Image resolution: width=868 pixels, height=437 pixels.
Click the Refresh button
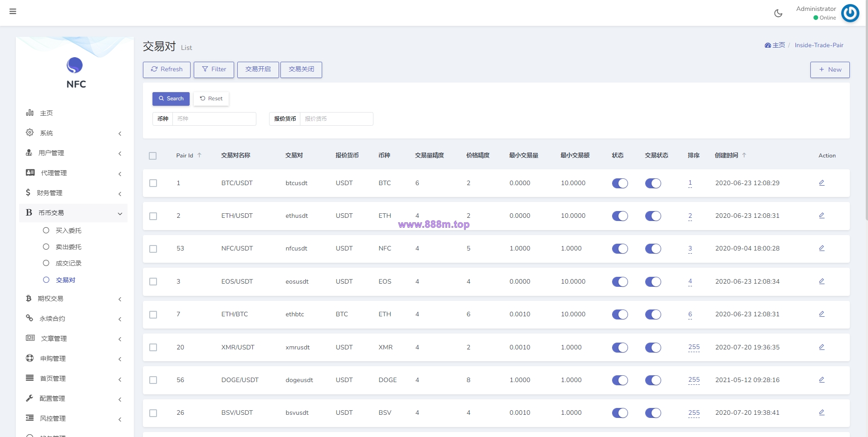(x=167, y=69)
